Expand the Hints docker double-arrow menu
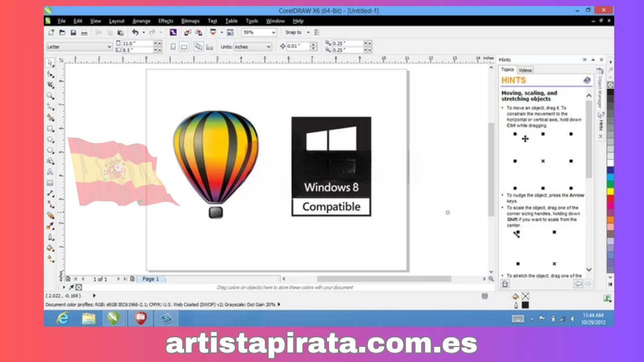644x362 pixels. [x=585, y=59]
